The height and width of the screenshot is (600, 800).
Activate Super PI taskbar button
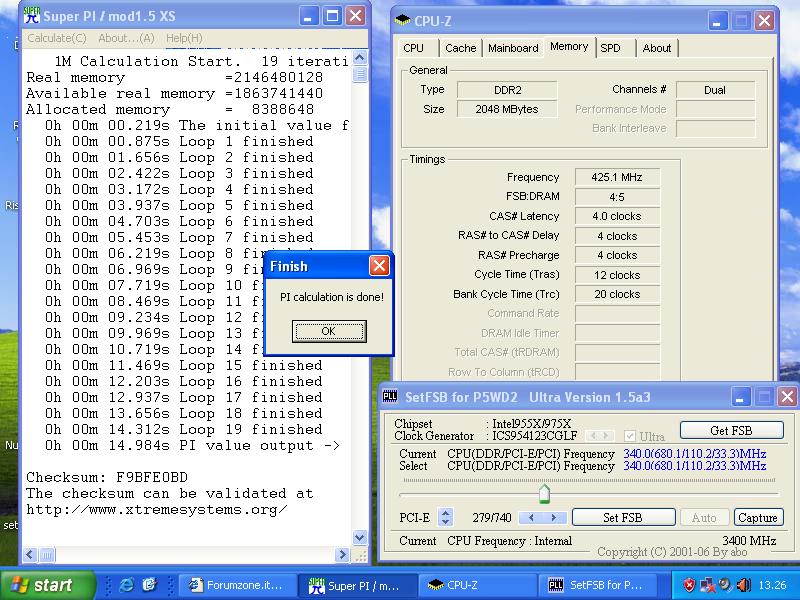click(x=358, y=585)
